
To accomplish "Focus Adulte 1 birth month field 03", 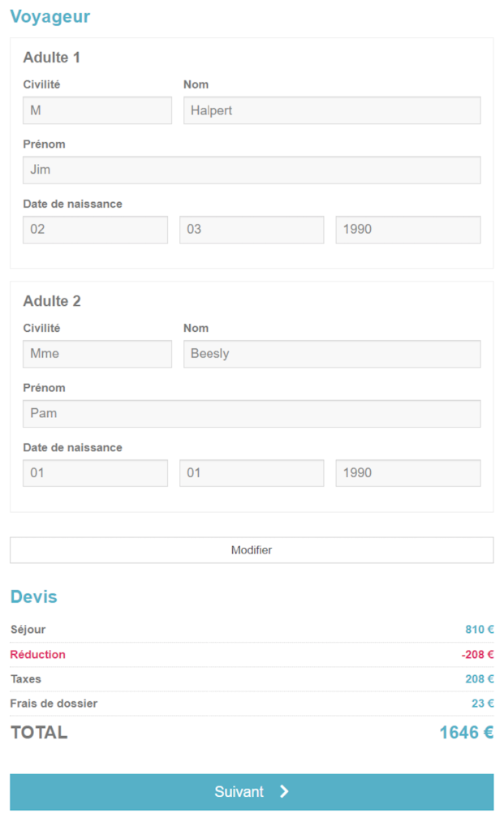I will coord(252,230).
